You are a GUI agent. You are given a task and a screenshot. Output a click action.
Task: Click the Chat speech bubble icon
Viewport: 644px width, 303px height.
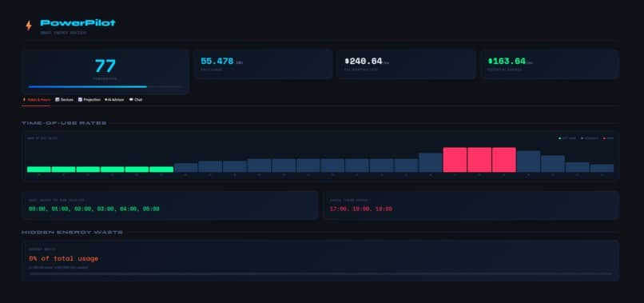131,99
